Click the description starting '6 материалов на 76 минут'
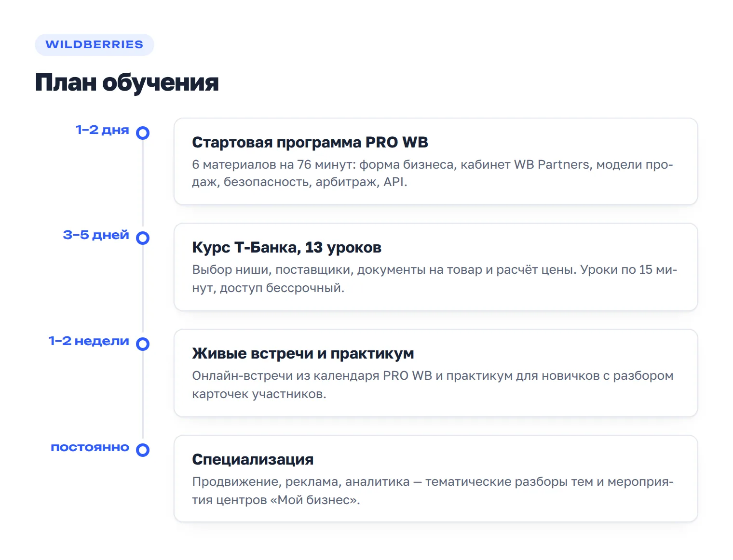This screenshot has width=733, height=560. (x=433, y=173)
